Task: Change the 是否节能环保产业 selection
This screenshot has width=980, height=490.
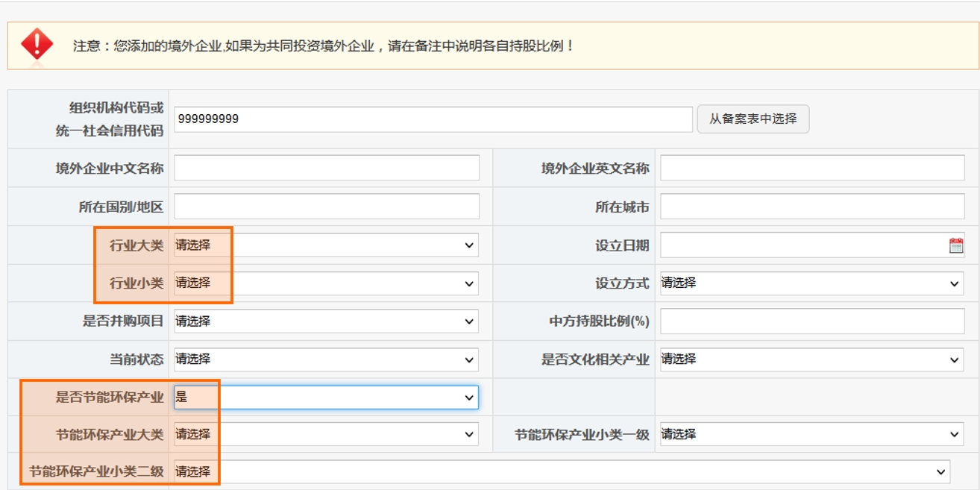Action: [326, 398]
